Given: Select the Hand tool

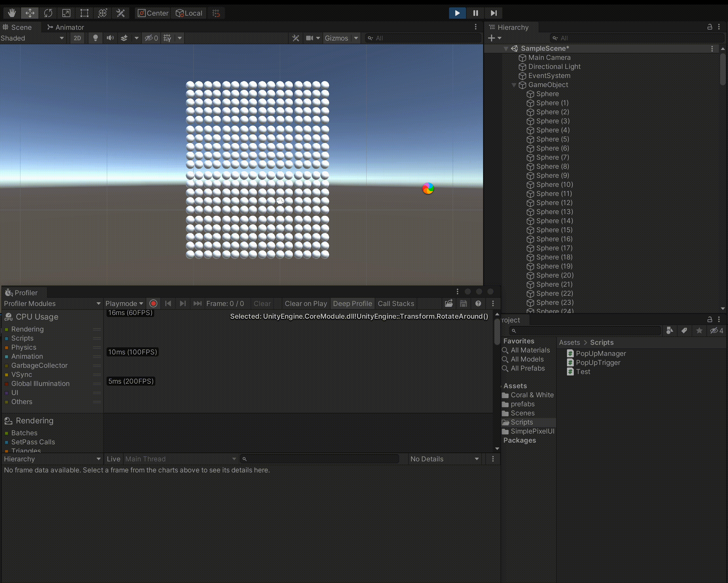Looking at the screenshot, I should 12,13.
